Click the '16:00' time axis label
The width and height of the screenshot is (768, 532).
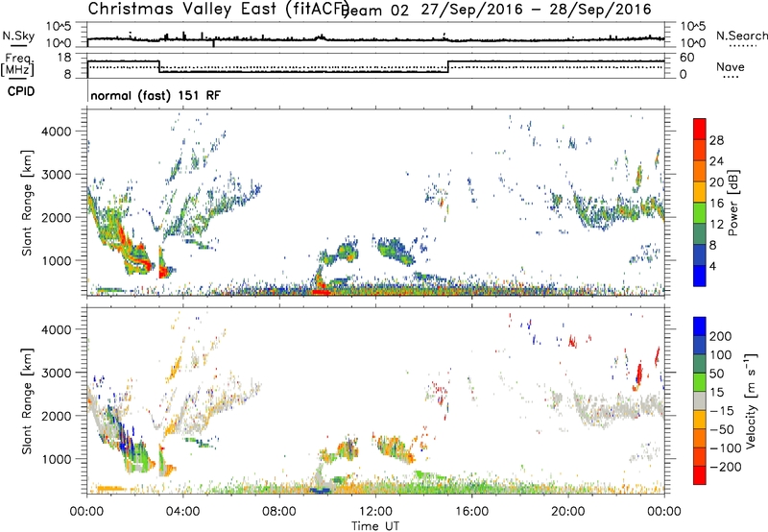tap(471, 512)
